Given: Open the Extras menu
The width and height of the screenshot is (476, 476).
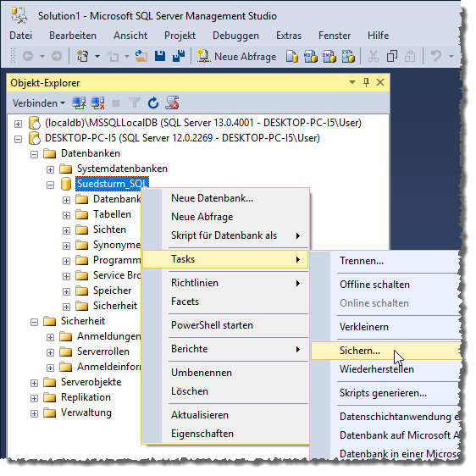Looking at the screenshot, I should point(289,36).
